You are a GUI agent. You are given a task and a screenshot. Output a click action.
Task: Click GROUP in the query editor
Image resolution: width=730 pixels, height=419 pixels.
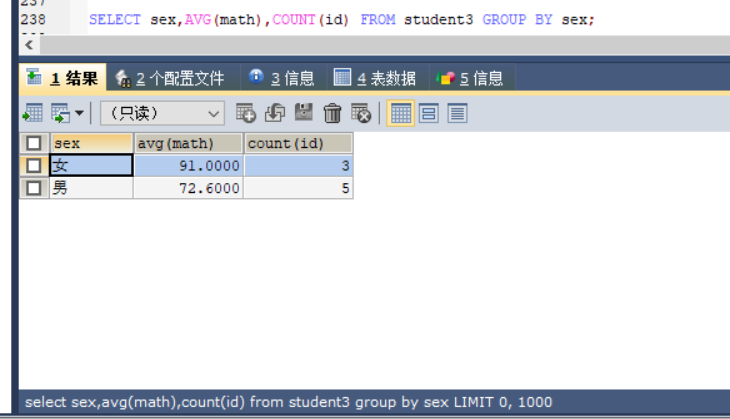(504, 20)
